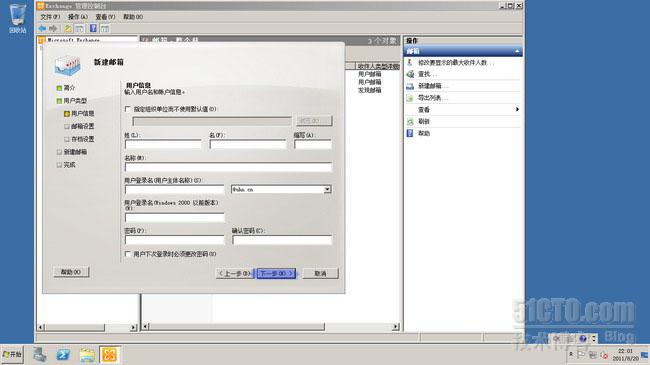
Task: Switch to the Exchange console taskbar icon
Action: pyautogui.click(x=110, y=355)
